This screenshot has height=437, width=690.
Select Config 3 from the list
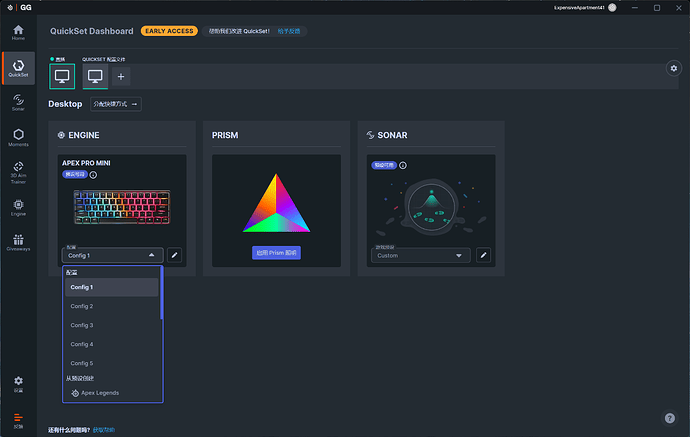[x=82, y=325]
